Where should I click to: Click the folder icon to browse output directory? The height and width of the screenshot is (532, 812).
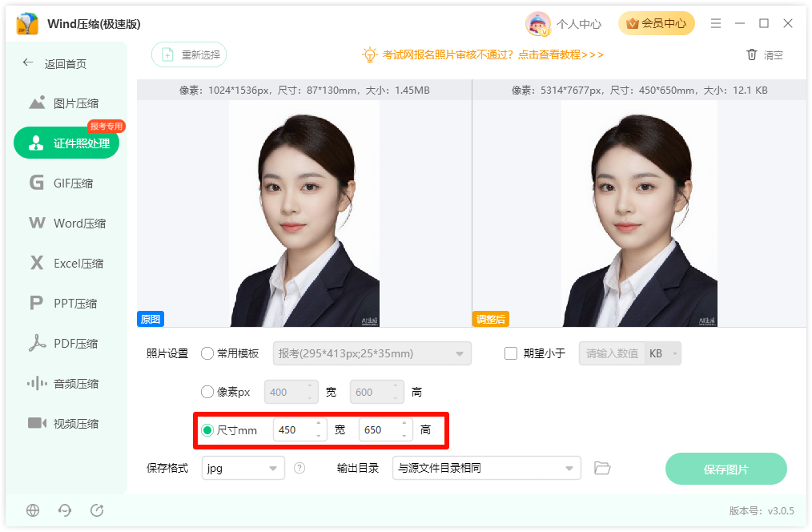coord(602,468)
